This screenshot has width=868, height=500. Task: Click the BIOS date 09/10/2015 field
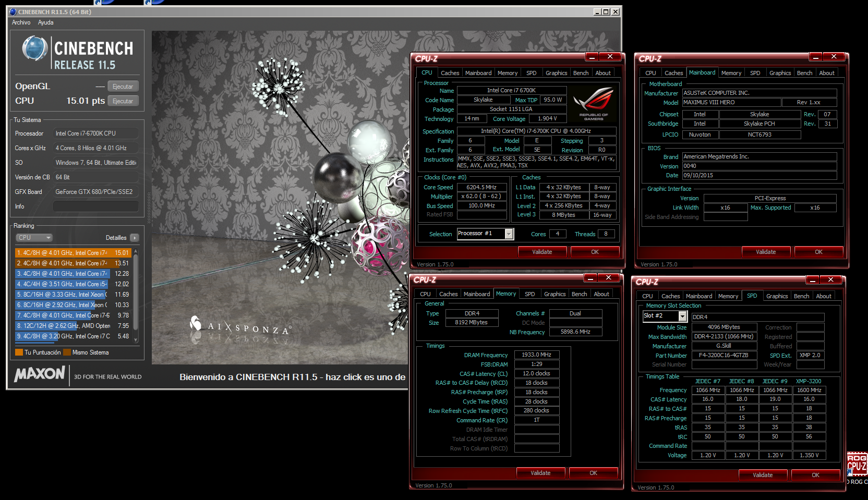click(759, 175)
